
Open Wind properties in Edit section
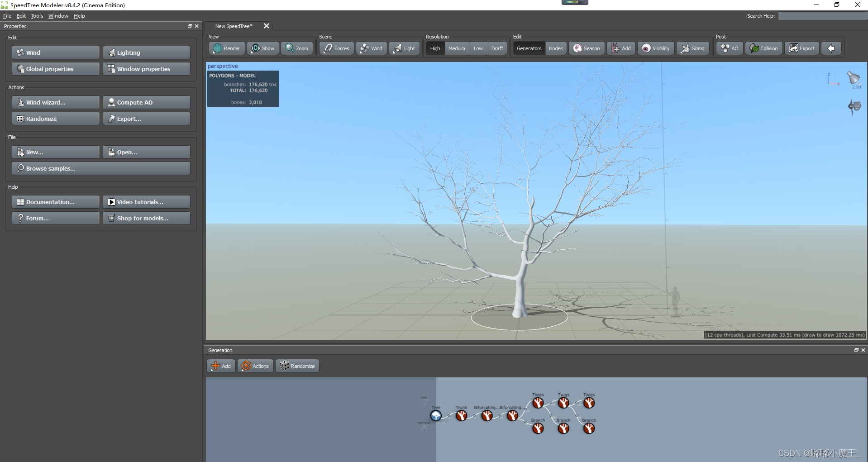[56, 52]
